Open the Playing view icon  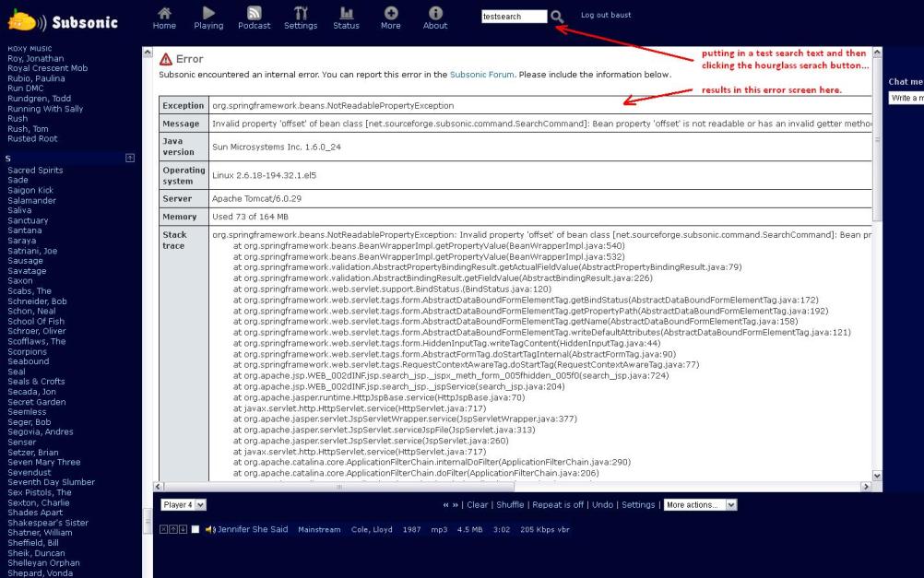point(208,18)
